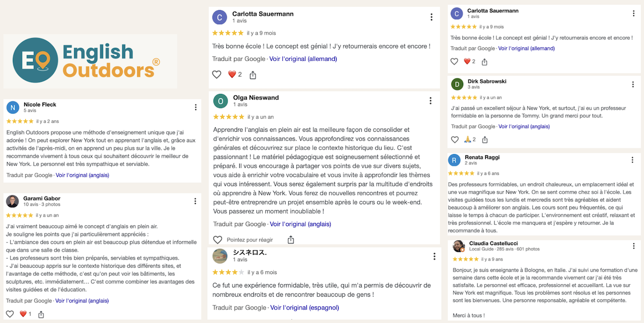Toggle like on Olga Nieswand's review
The height and width of the screenshot is (323, 644).
coord(217,240)
